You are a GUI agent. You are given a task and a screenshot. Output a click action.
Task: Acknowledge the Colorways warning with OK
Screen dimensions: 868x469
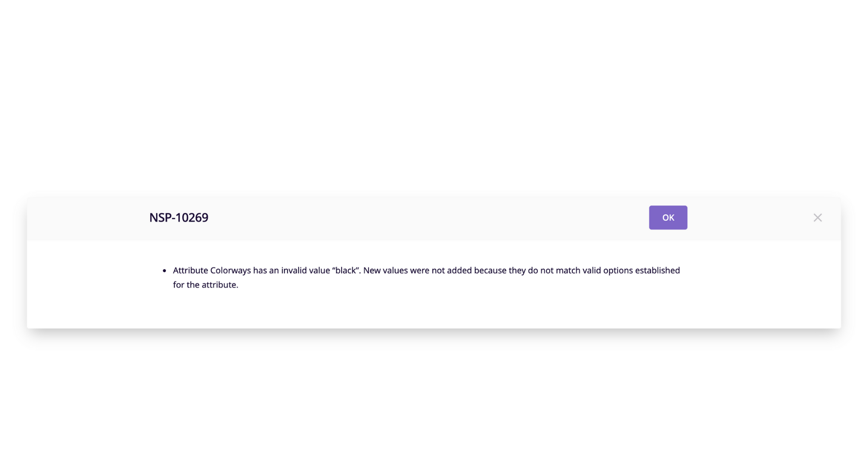668,218
